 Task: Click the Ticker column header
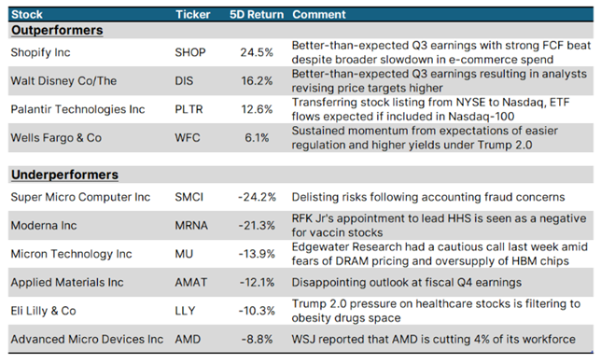[x=192, y=15]
